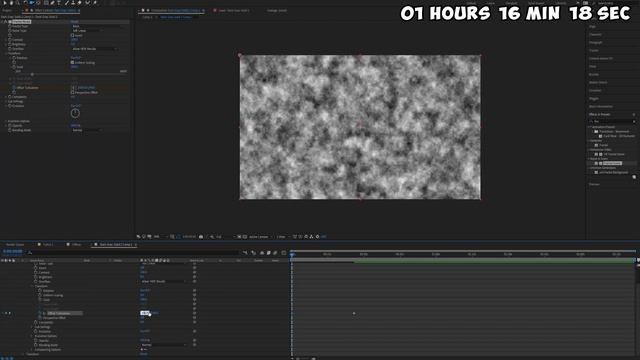Open the Paragraph panel
The image size is (640, 360).
point(596,42)
